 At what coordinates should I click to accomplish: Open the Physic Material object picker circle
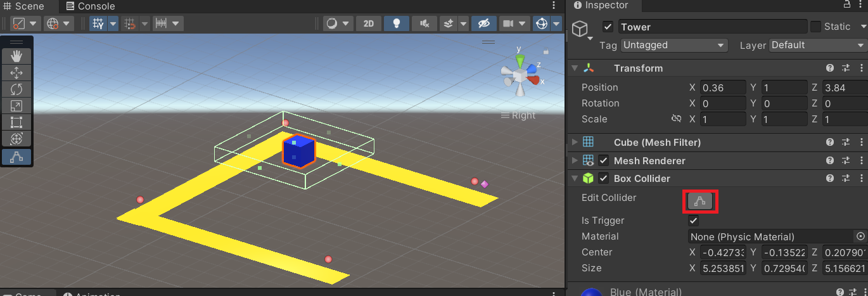pos(860,236)
